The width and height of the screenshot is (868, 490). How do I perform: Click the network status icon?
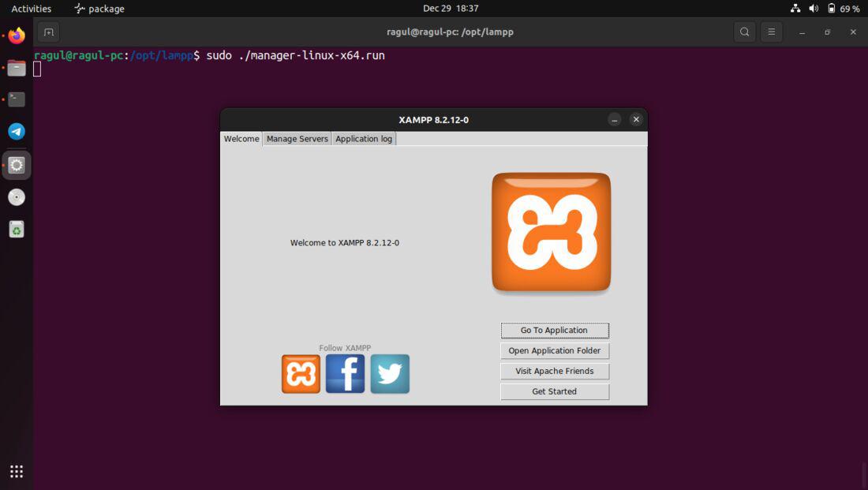(795, 9)
